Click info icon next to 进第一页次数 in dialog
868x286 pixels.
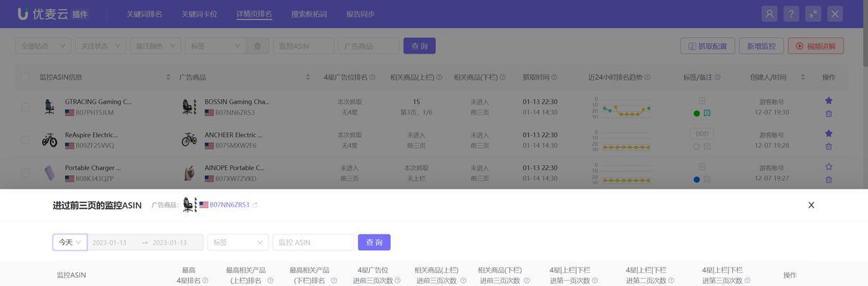click(x=595, y=280)
